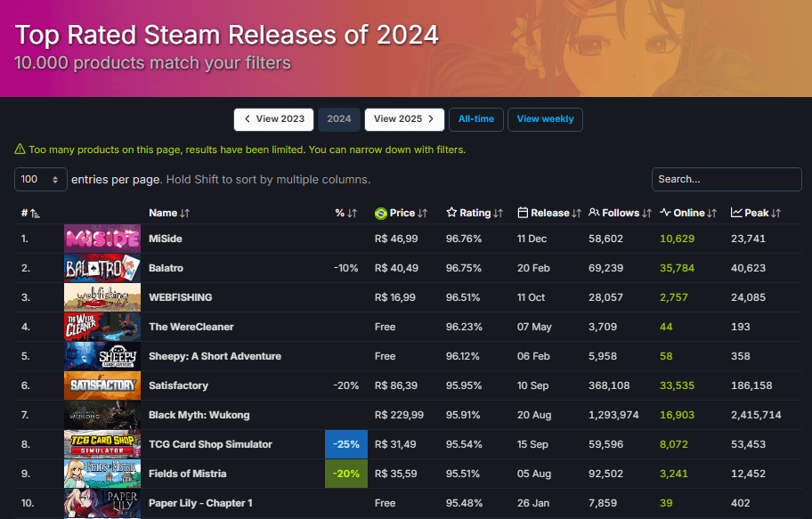Open Paper Lily - Chapter 1 link
Image resolution: width=812 pixels, height=519 pixels.
tap(200, 503)
